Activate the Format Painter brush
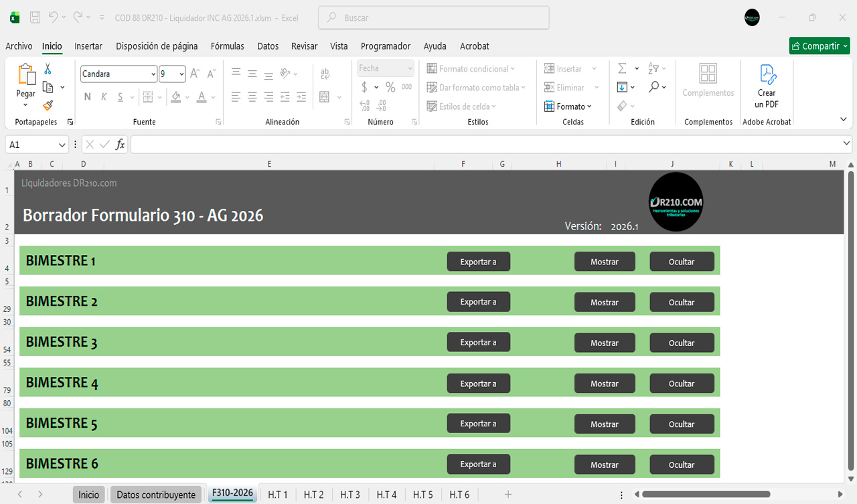 48,105
